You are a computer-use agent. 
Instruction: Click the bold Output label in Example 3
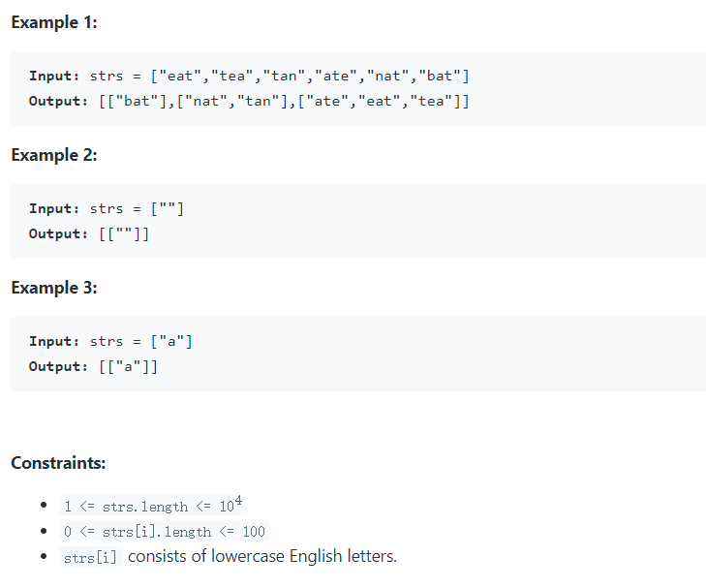(58, 367)
